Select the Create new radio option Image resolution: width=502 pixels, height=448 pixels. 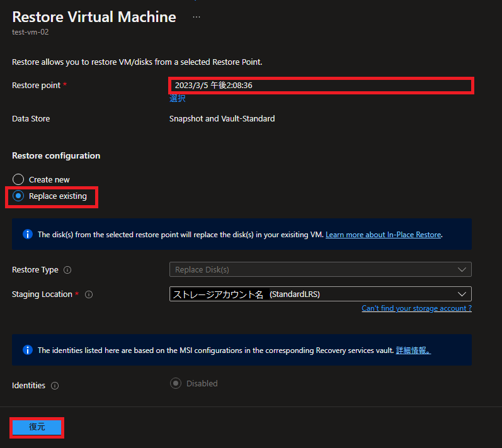coord(18,179)
